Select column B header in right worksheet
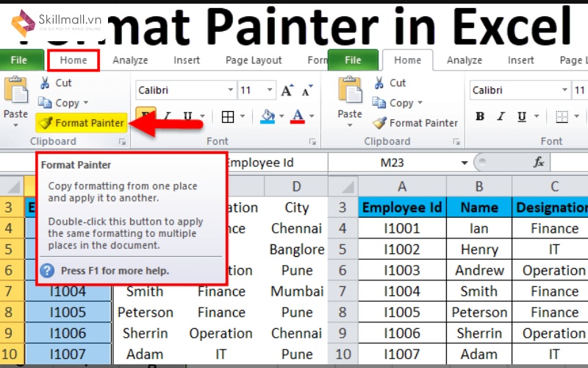588x368 pixels. point(479,186)
